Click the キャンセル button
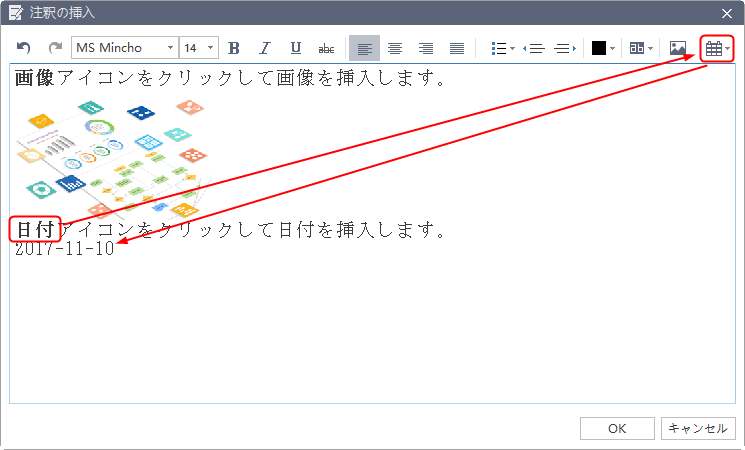The image size is (745, 450). pyautogui.click(x=698, y=429)
